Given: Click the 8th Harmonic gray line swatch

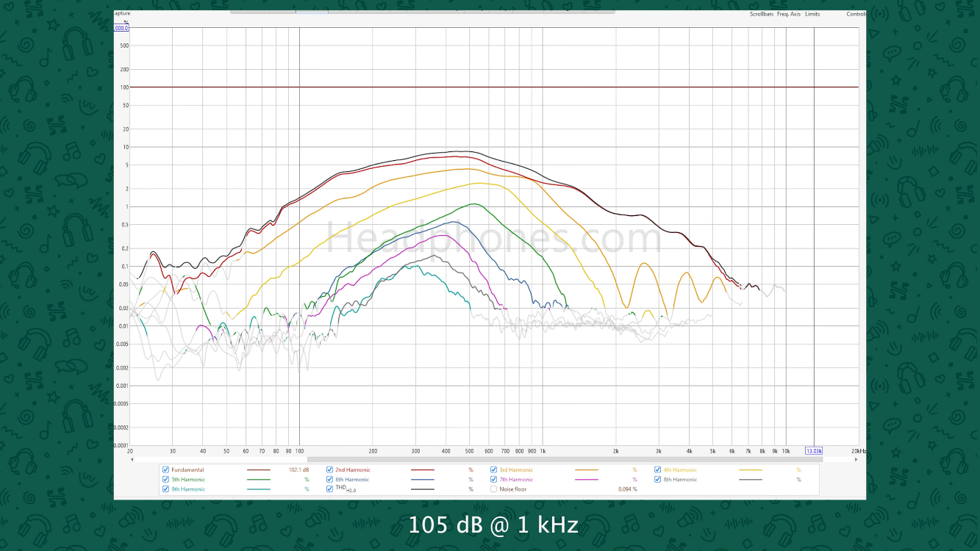Looking at the screenshot, I should coord(751,480).
